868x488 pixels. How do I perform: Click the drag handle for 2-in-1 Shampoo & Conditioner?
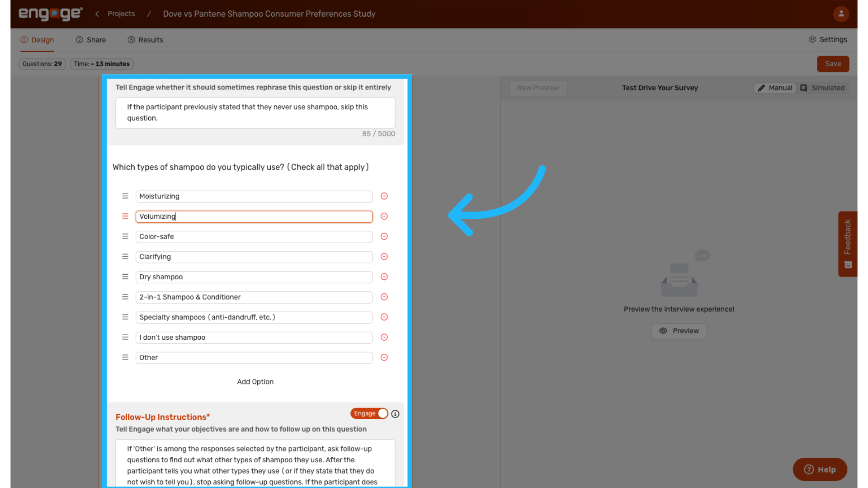(125, 297)
